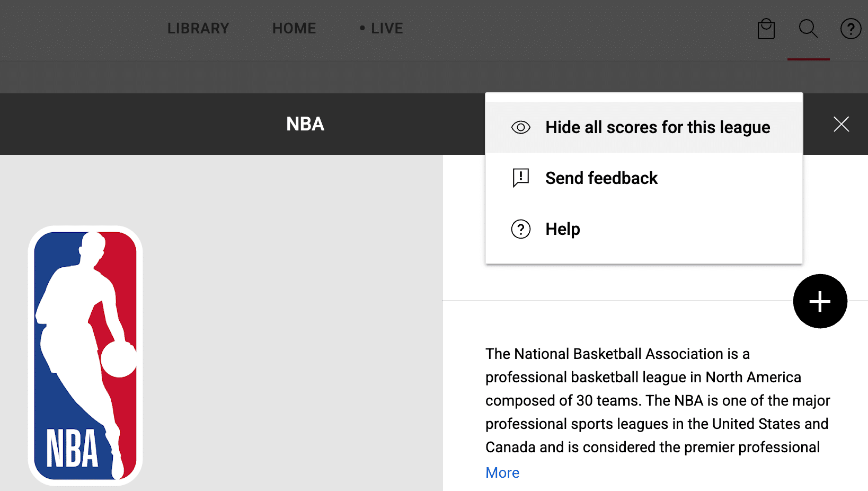Click the search magnifier icon

point(808,29)
